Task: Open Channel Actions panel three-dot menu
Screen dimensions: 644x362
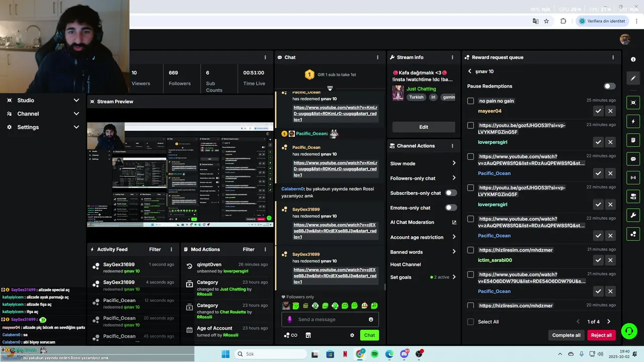Action: click(452, 146)
